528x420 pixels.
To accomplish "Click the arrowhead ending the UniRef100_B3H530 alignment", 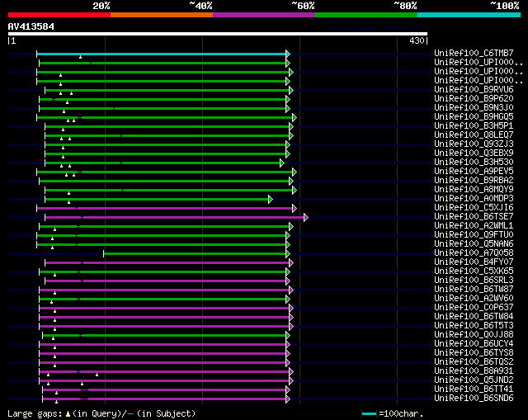I will click(x=282, y=163).
